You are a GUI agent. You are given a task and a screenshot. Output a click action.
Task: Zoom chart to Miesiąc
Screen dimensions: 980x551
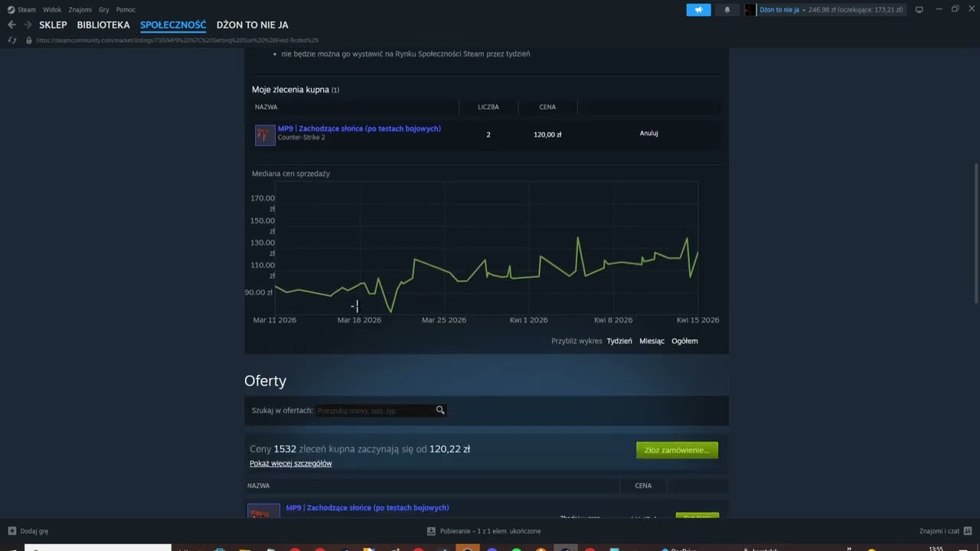click(652, 341)
